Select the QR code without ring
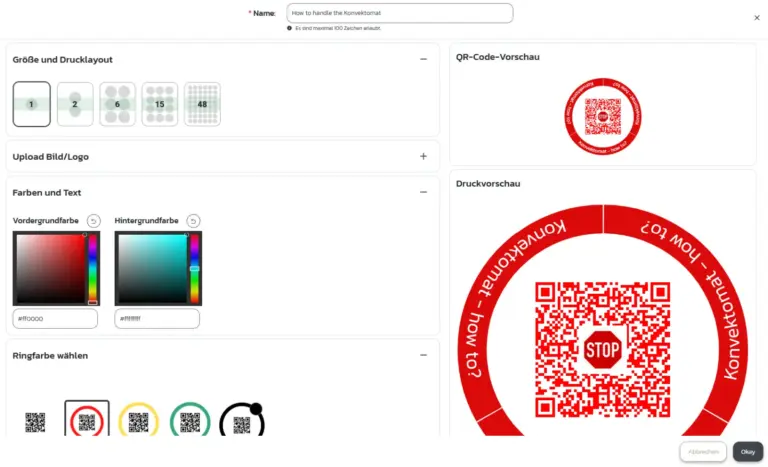 (x=35, y=422)
